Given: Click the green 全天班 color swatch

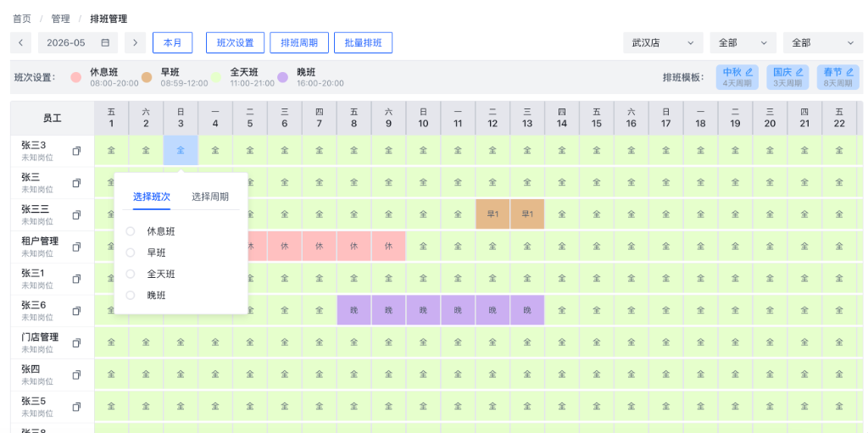Looking at the screenshot, I should tap(216, 77).
